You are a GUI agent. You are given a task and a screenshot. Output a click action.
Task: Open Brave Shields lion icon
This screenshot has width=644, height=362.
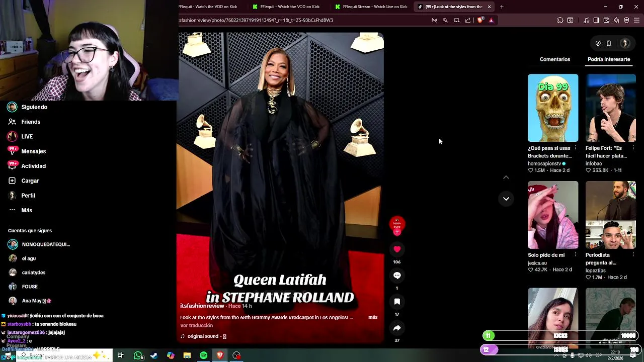[480, 20]
